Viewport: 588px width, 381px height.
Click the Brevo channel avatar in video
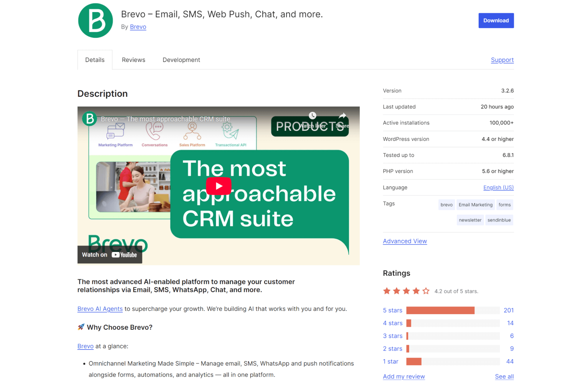[x=89, y=119]
